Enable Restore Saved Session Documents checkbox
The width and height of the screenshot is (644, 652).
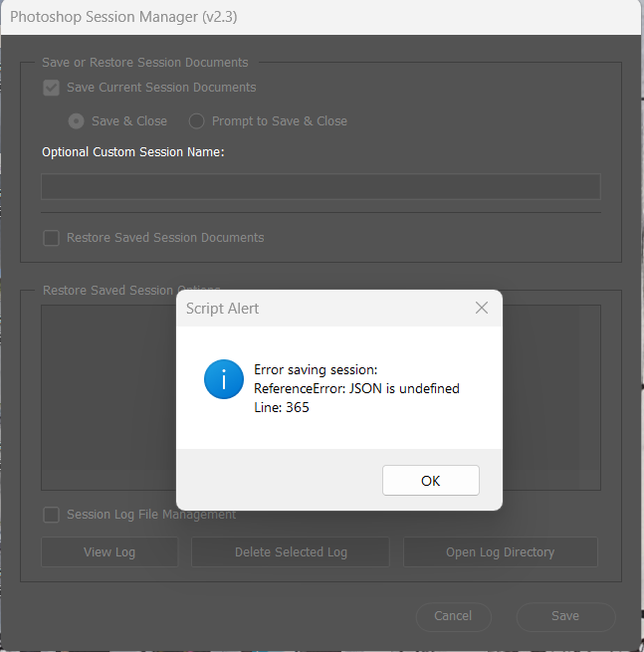point(51,238)
